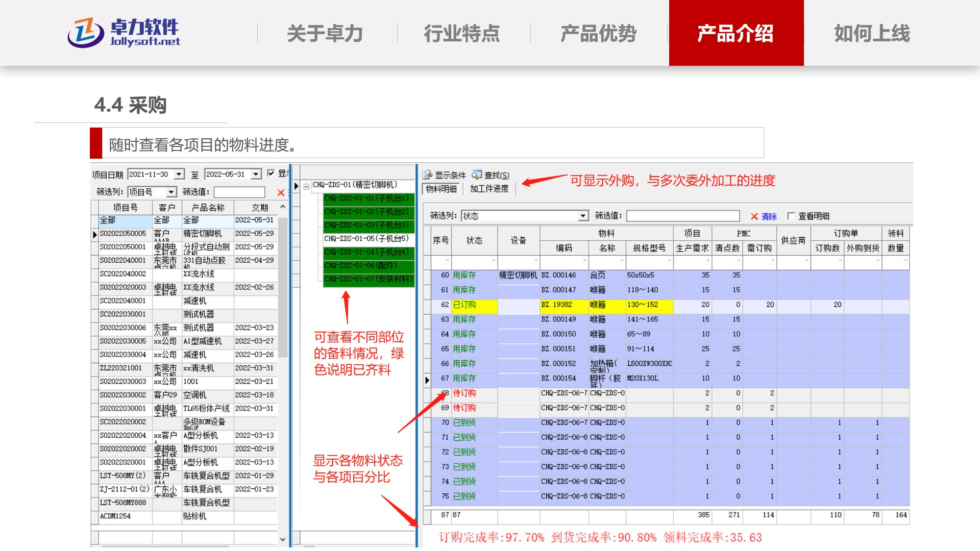Open the 筛选列 项目号 dropdown

(171, 192)
